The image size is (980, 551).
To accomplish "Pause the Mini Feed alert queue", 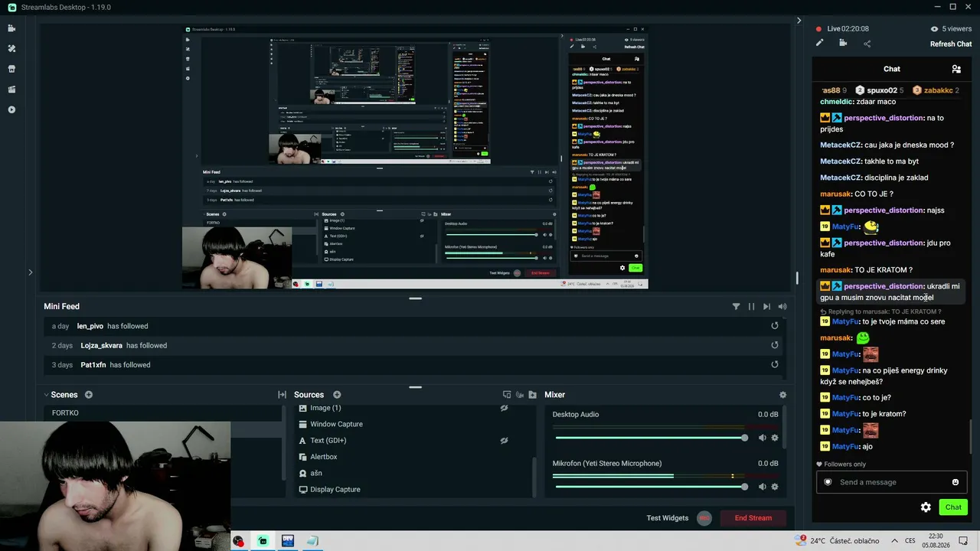I will point(751,306).
